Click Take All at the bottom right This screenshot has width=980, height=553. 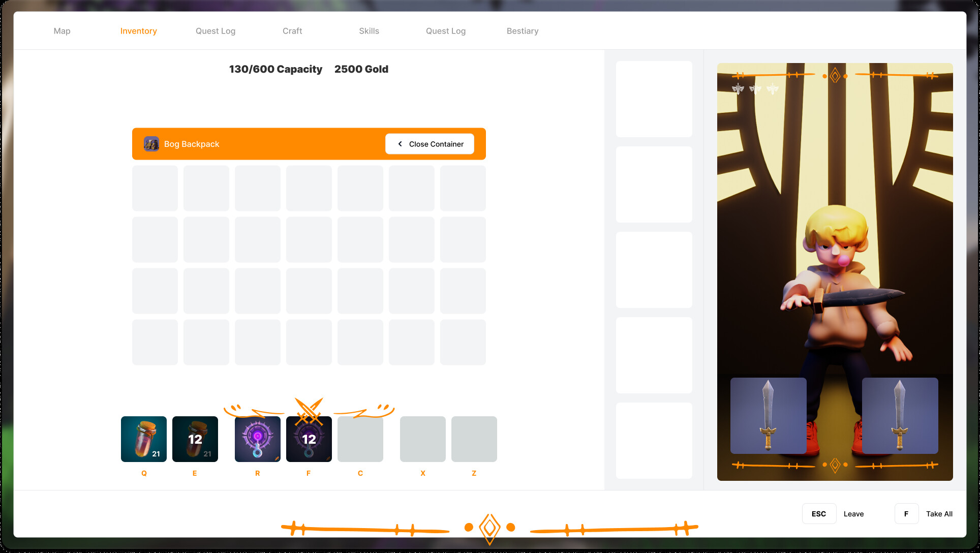point(939,513)
